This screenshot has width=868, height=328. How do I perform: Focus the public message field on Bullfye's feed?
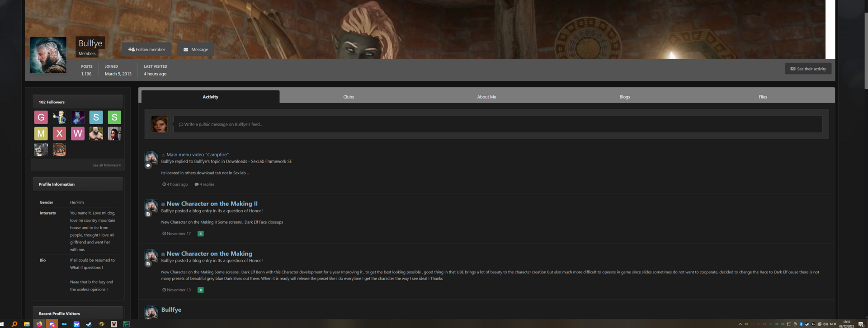(x=498, y=124)
